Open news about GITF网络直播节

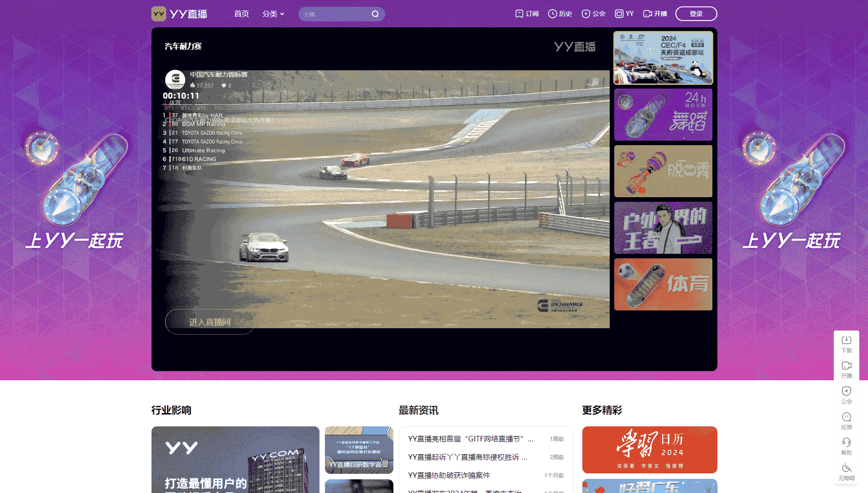pyautogui.click(x=471, y=439)
